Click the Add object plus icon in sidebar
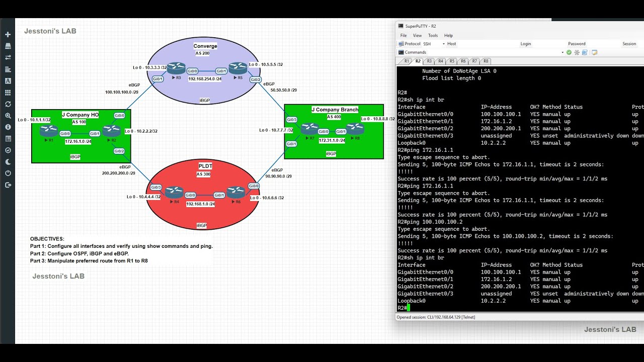The image size is (644, 362). pos(8,35)
